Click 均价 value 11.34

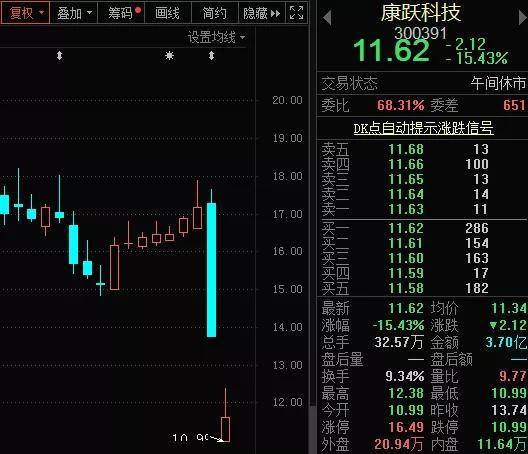pyautogui.click(x=509, y=308)
